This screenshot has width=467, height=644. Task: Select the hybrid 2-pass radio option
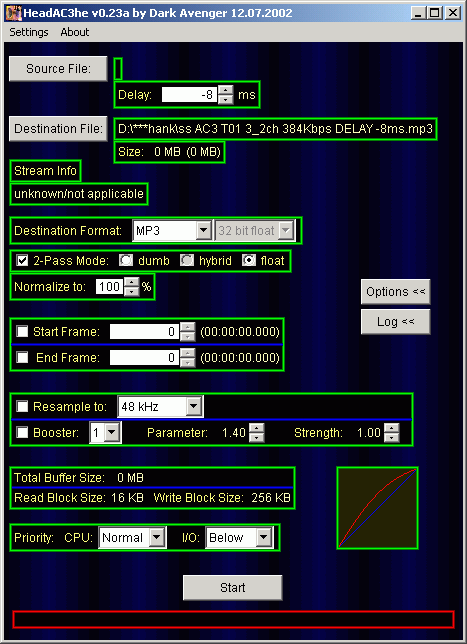point(187,260)
